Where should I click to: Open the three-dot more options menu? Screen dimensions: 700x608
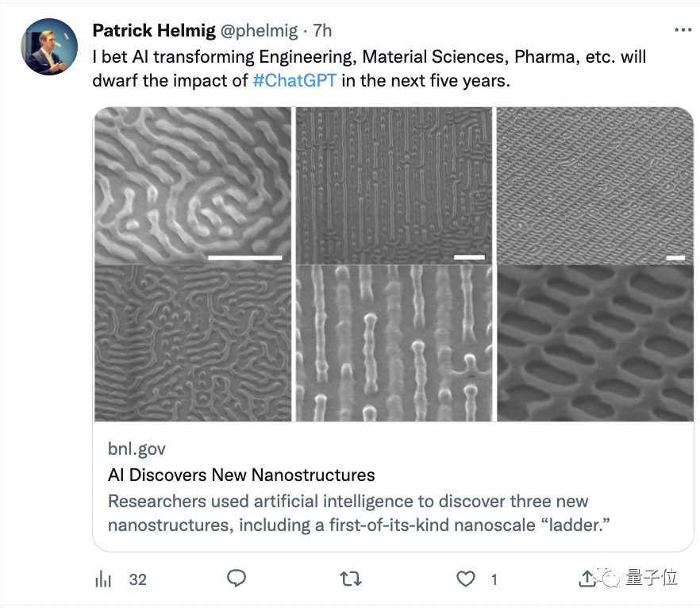[x=683, y=29]
